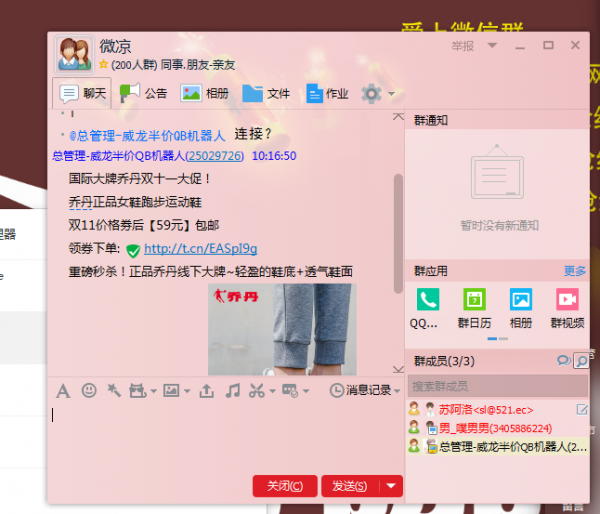600x514 pixels.
Task: Click the group name 微凉
Action: click(x=115, y=47)
